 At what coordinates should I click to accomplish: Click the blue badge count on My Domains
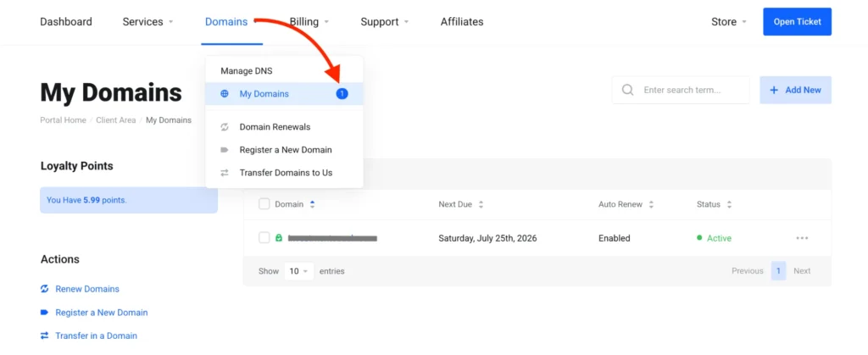(x=342, y=94)
